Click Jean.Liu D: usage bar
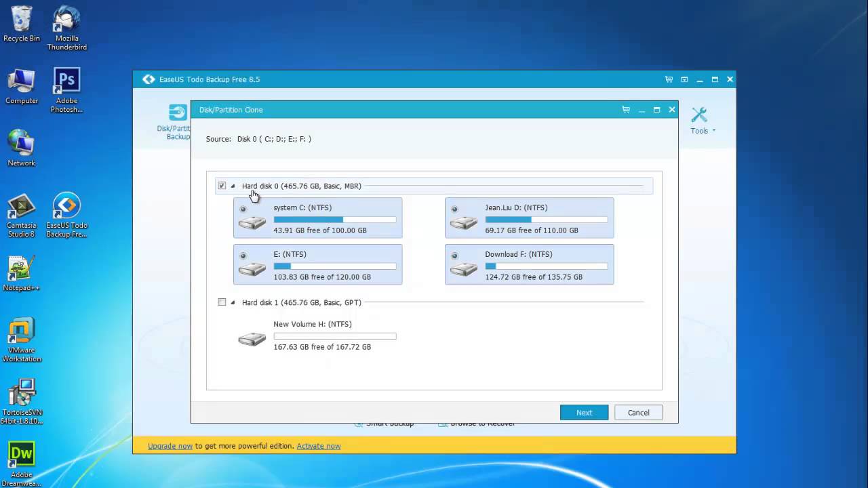The height and width of the screenshot is (488, 868). tap(547, 220)
